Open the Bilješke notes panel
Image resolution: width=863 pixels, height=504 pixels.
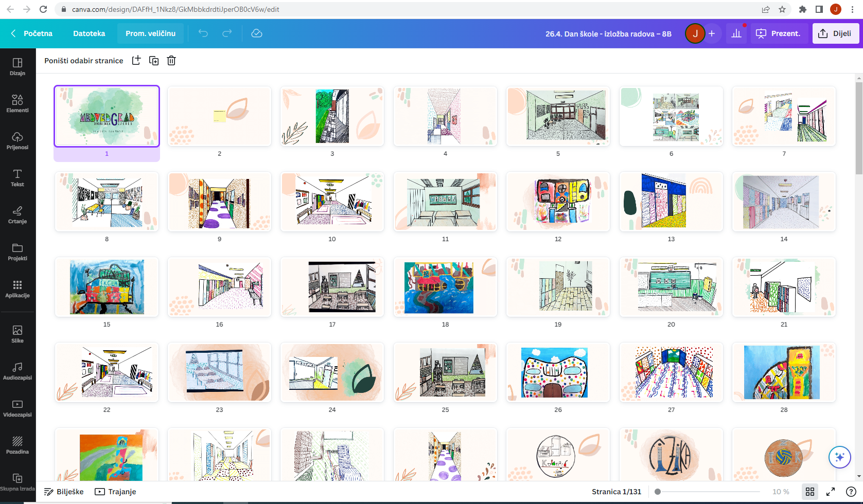tap(64, 492)
